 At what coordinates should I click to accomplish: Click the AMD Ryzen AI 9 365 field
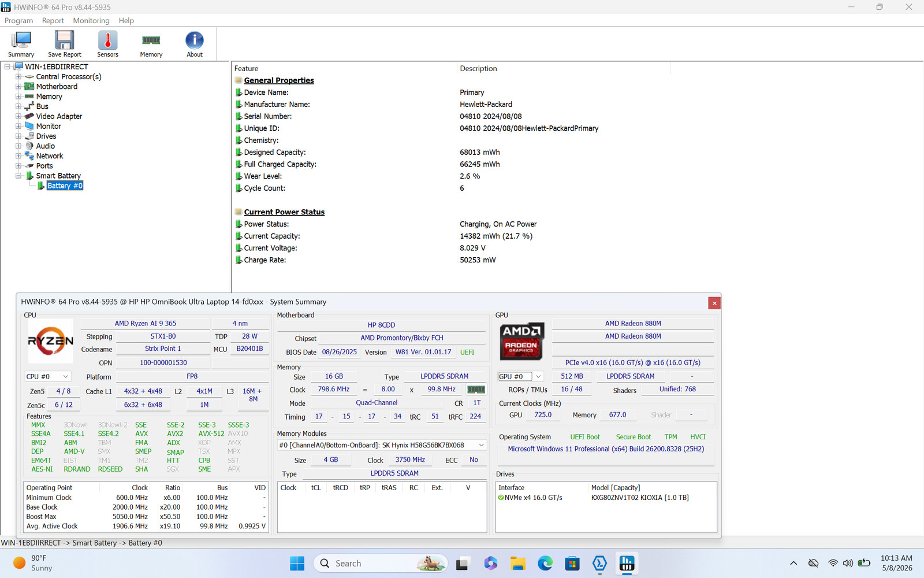[x=146, y=324]
